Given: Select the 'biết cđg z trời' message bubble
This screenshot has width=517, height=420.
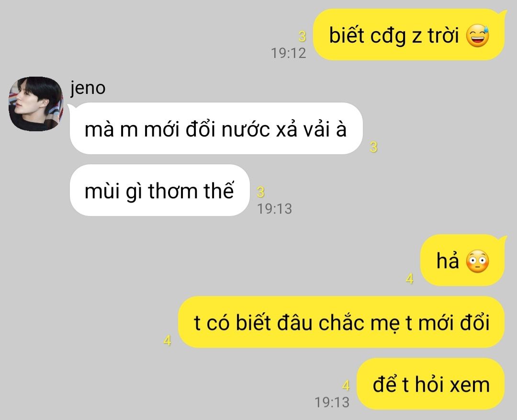Looking at the screenshot, I should pos(408,35).
